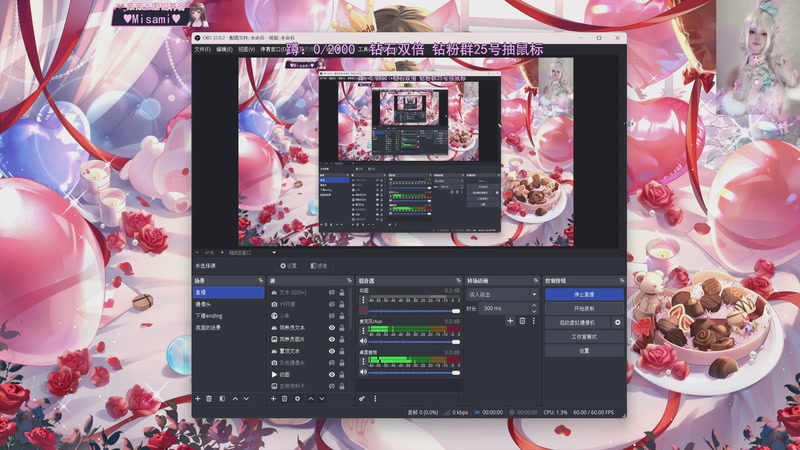Image resolution: width=800 pixels, height=450 pixels.
Task: Adjust the 桌面音频 volume slider
Action: pyautogui.click(x=414, y=372)
